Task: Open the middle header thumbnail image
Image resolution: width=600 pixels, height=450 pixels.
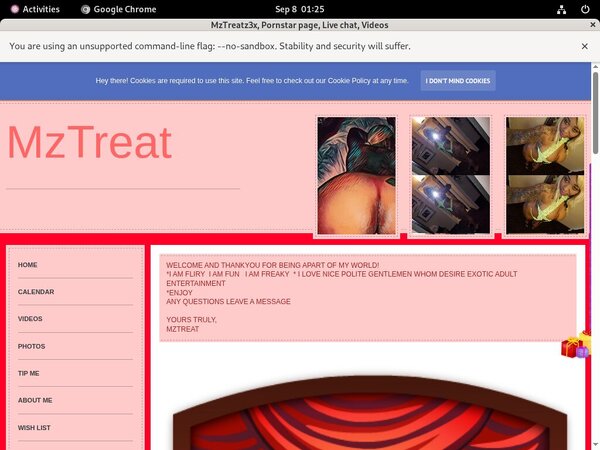Action: coord(451,176)
